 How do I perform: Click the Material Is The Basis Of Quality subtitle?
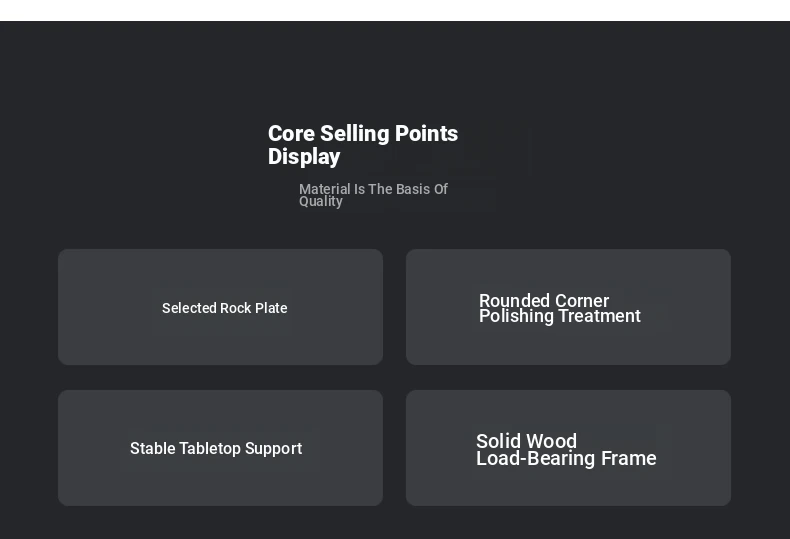click(373, 195)
